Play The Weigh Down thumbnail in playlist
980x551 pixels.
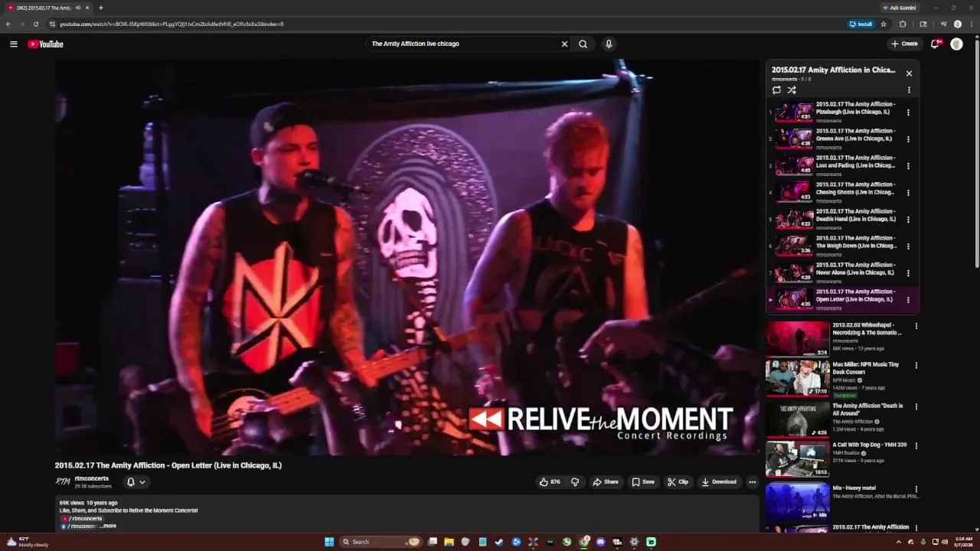tap(794, 246)
